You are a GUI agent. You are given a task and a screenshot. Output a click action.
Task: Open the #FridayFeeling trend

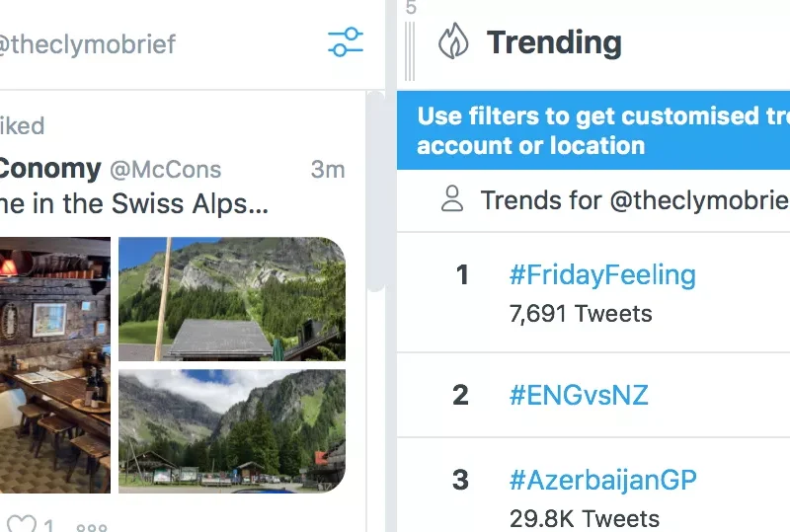click(x=602, y=275)
